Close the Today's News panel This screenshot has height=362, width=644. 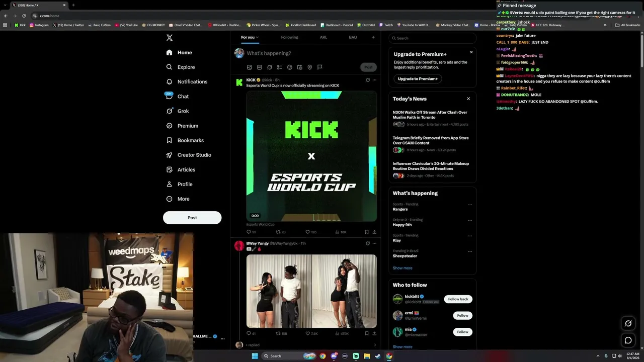(468, 99)
